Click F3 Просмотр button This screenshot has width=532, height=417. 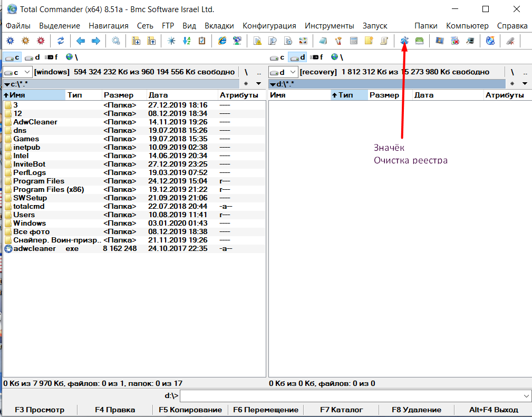click(40, 410)
